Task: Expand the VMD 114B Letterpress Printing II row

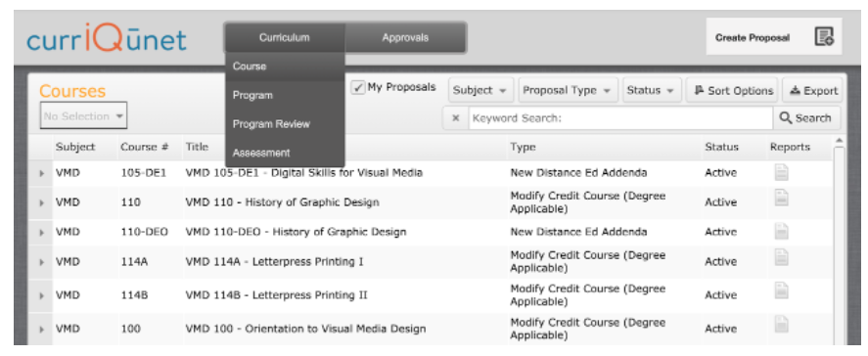Action: point(41,295)
